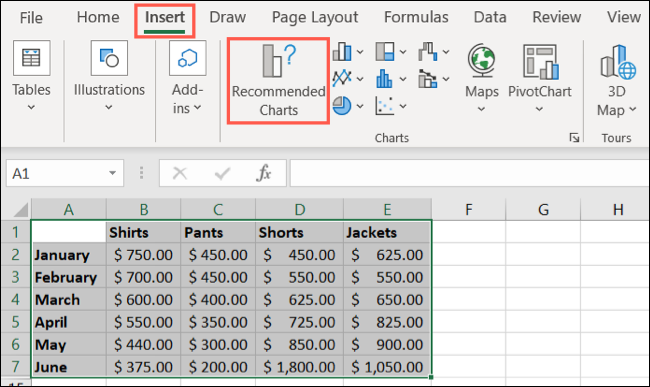Expand the Tables dropdown arrow
This screenshot has width=650, height=387.
(x=31, y=107)
